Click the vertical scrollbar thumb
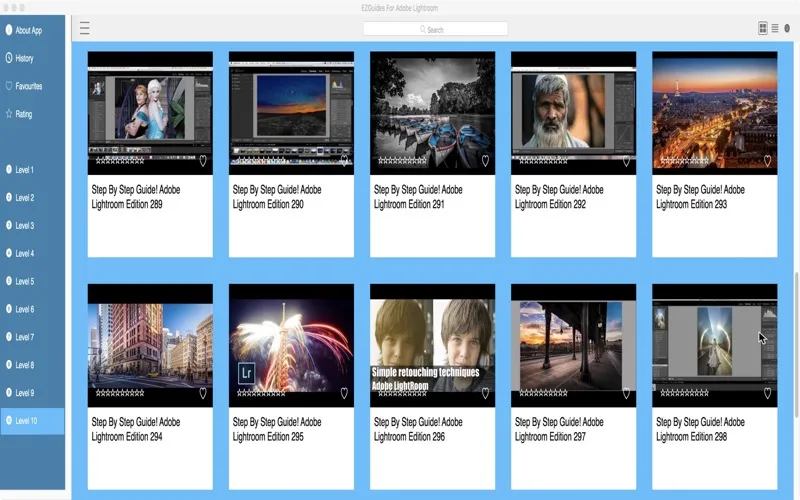800x500 pixels. pyautogui.click(x=796, y=346)
